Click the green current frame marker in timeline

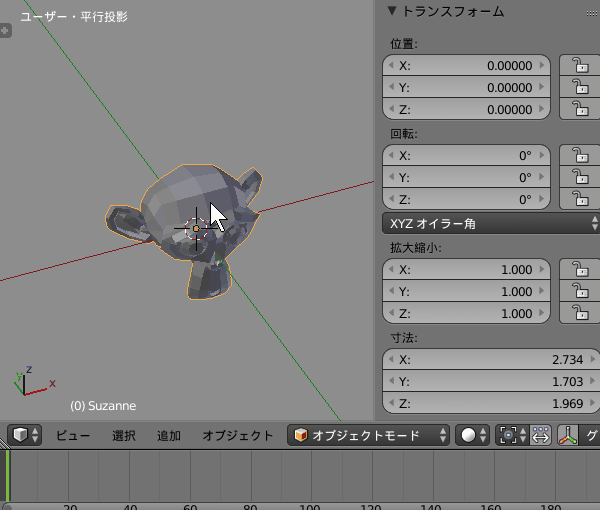[7, 476]
